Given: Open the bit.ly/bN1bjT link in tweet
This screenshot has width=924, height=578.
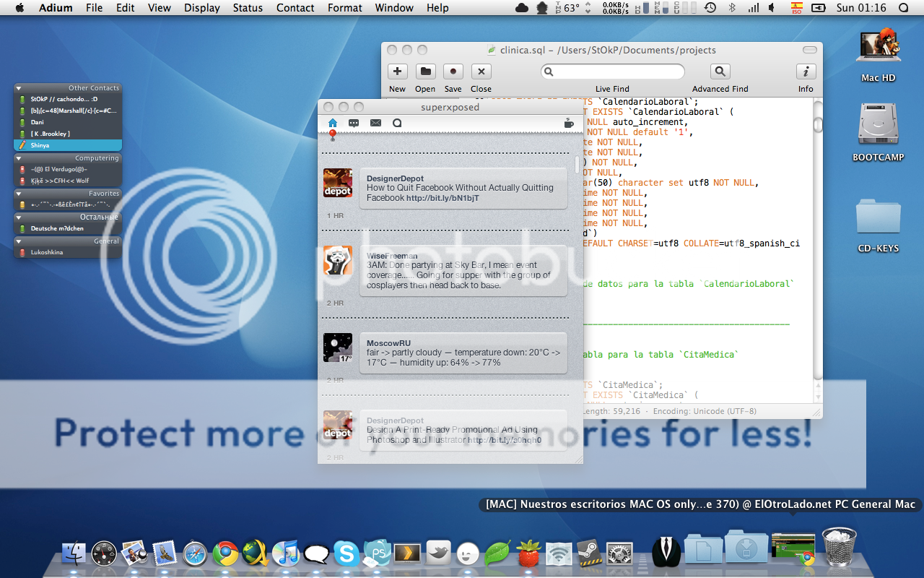Looking at the screenshot, I should pos(443,198).
